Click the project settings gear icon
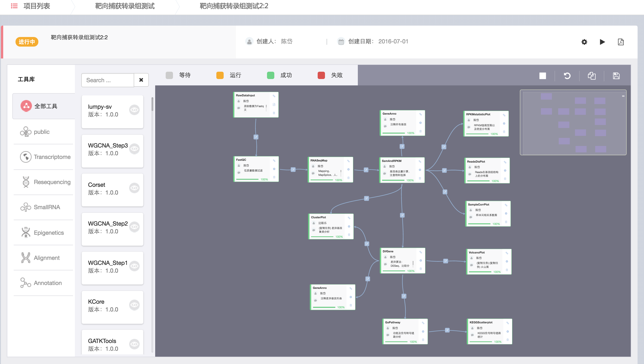Screen dimensions: 644x364 click(584, 42)
